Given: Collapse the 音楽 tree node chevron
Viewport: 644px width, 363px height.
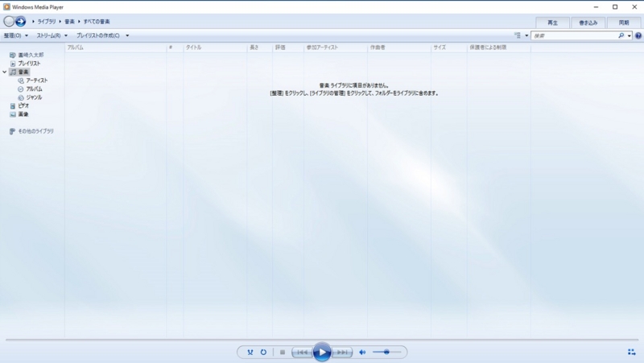Looking at the screenshot, I should tap(5, 72).
